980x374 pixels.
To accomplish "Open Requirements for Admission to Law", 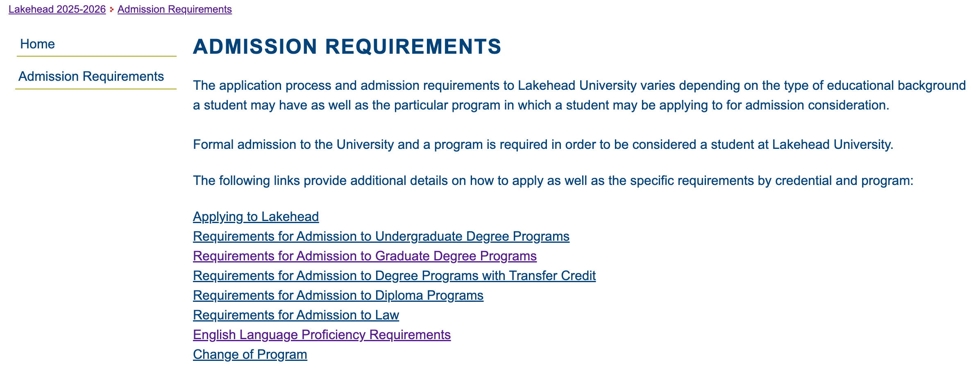I will [x=296, y=315].
